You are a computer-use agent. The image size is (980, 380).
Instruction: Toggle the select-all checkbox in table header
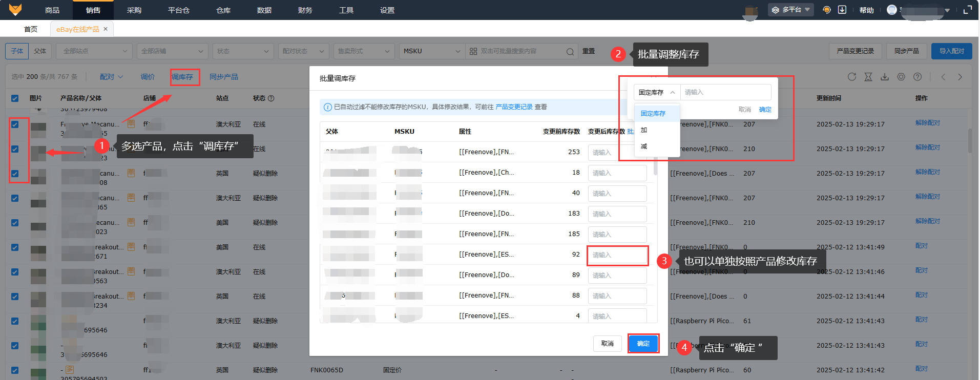click(15, 98)
